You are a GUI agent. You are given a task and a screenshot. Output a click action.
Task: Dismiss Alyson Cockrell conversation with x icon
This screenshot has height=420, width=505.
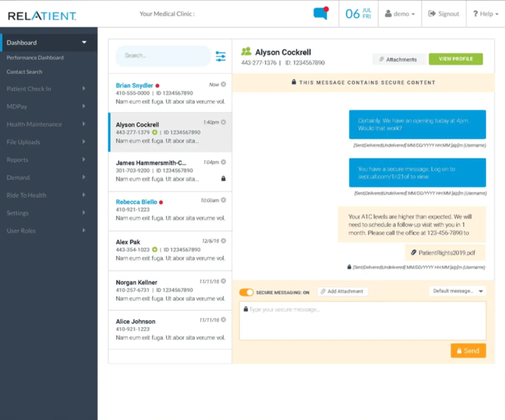[x=223, y=122]
